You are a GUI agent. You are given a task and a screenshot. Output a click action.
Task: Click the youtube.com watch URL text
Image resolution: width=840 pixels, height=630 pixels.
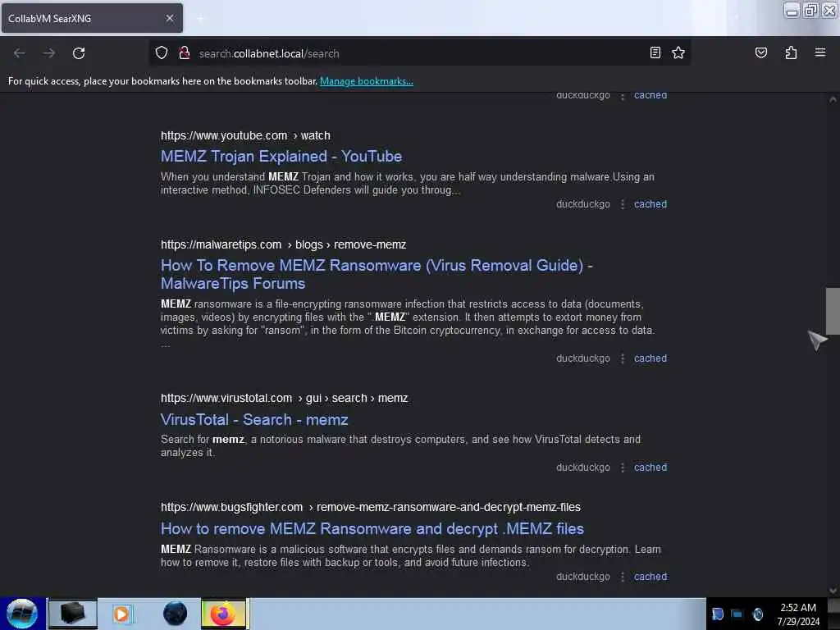point(245,135)
